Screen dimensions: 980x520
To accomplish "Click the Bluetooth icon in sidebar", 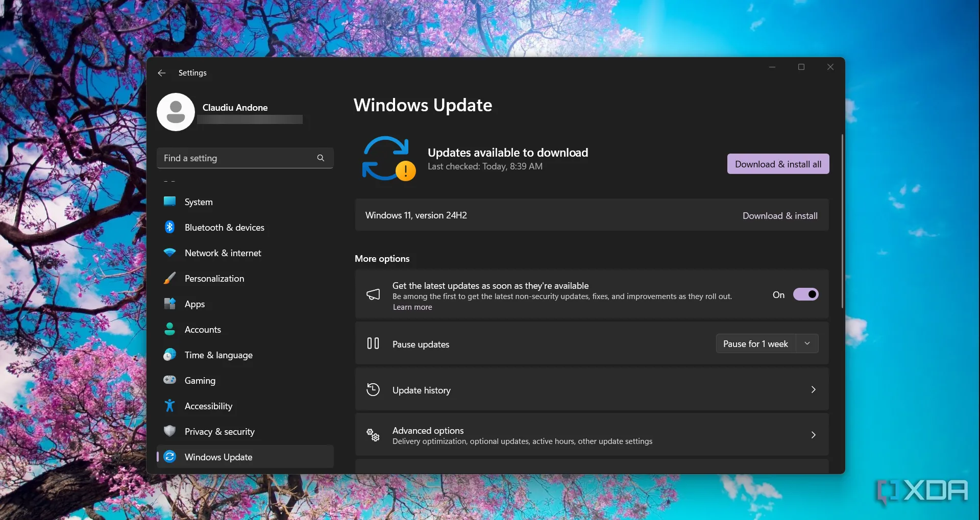I will click(x=170, y=227).
